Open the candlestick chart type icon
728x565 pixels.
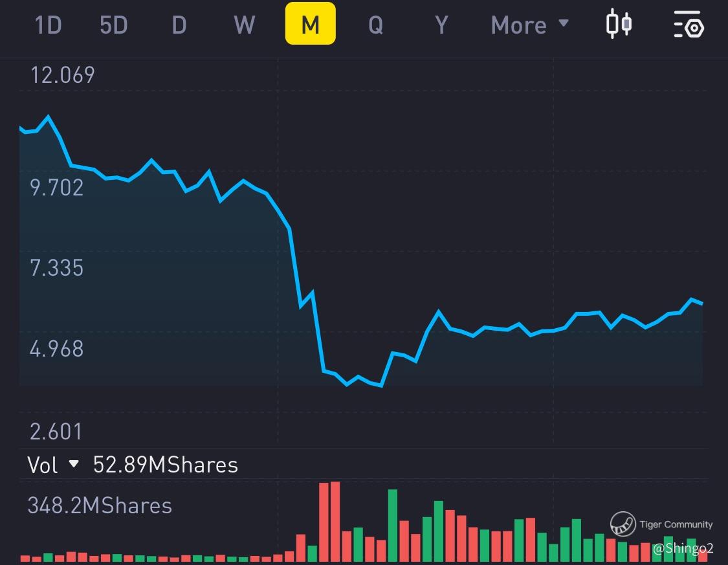(618, 25)
